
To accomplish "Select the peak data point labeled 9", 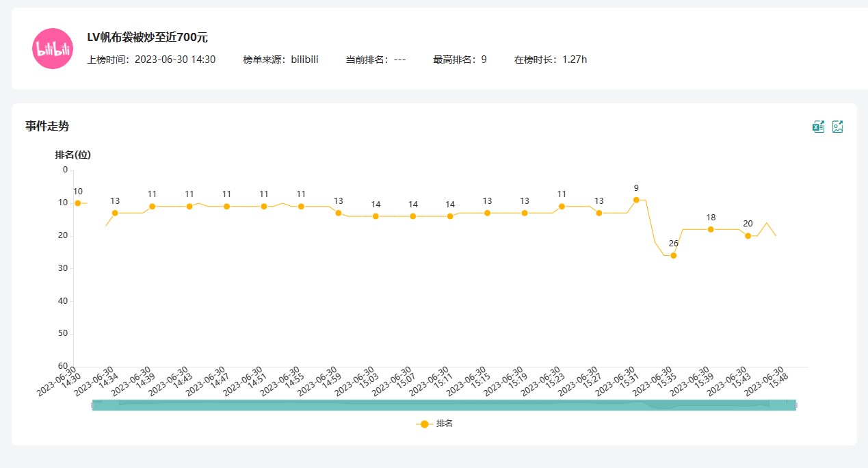I will (x=636, y=200).
